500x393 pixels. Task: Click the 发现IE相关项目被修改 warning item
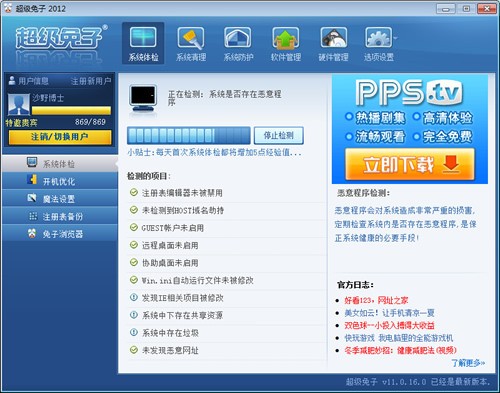coord(183,298)
